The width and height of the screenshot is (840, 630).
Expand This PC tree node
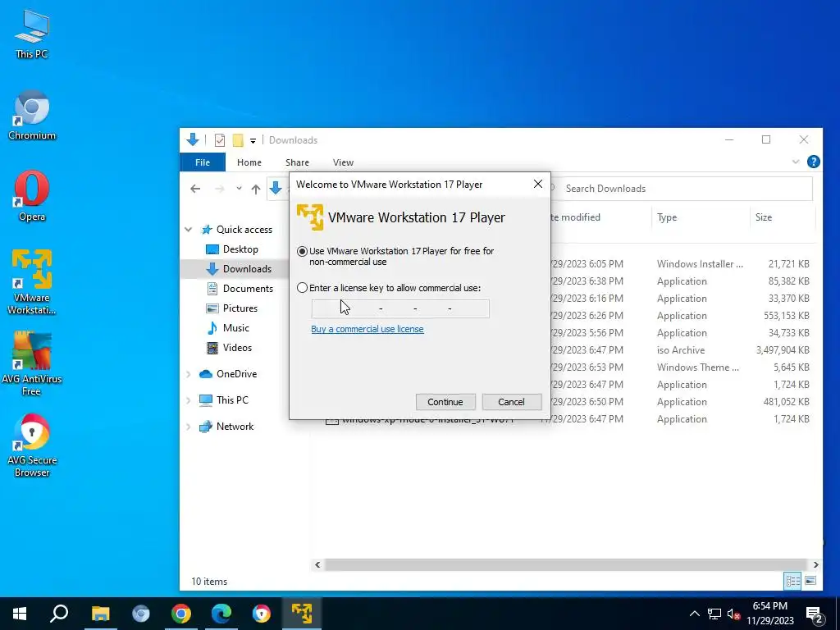point(188,400)
